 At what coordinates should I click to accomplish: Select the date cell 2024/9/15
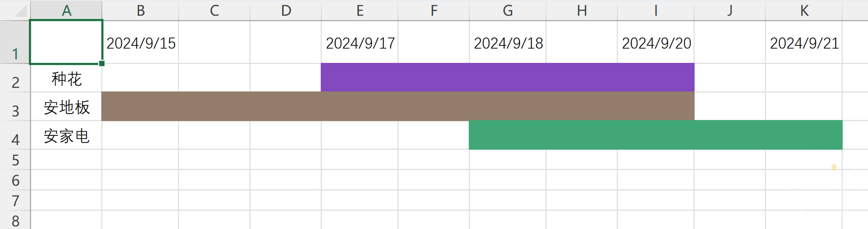click(141, 43)
